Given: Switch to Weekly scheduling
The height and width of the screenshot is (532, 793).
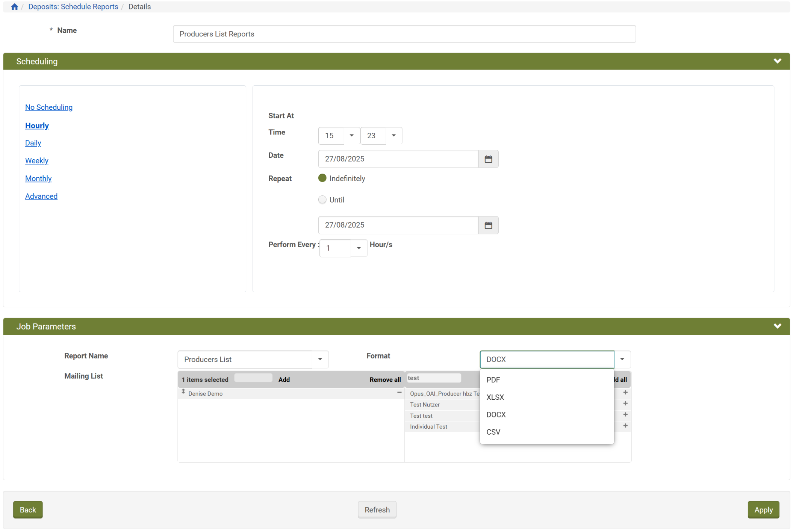Looking at the screenshot, I should (x=36, y=160).
